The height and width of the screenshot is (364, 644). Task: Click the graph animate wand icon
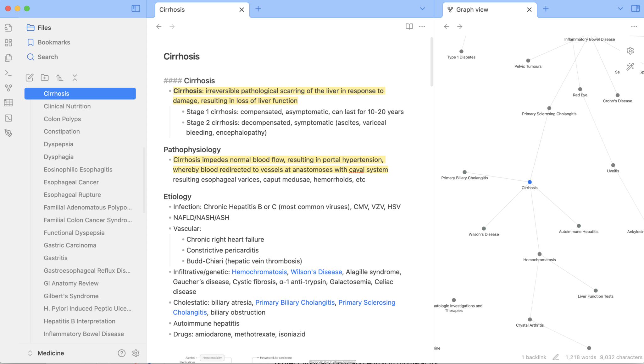point(630,67)
